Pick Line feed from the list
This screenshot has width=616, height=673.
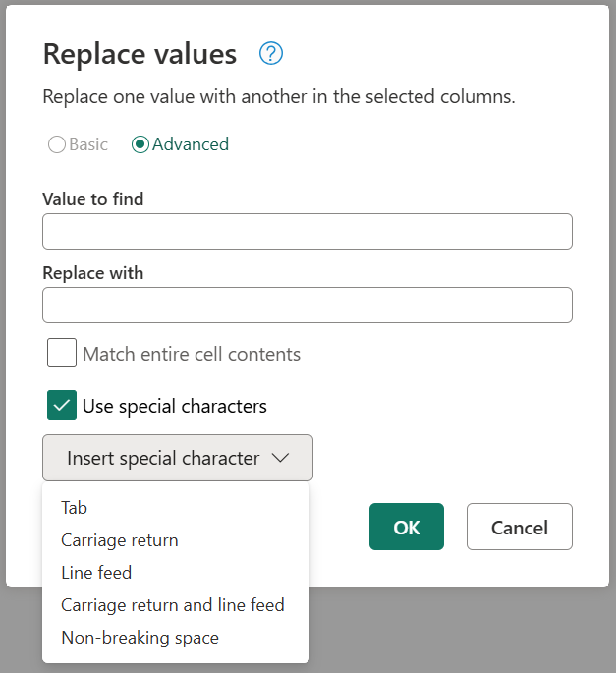[96, 573]
